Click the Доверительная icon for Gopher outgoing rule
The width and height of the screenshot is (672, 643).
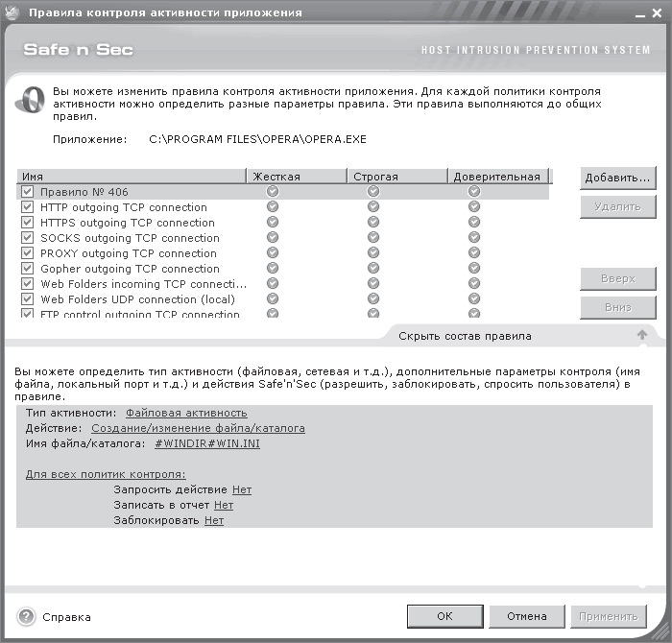click(474, 269)
